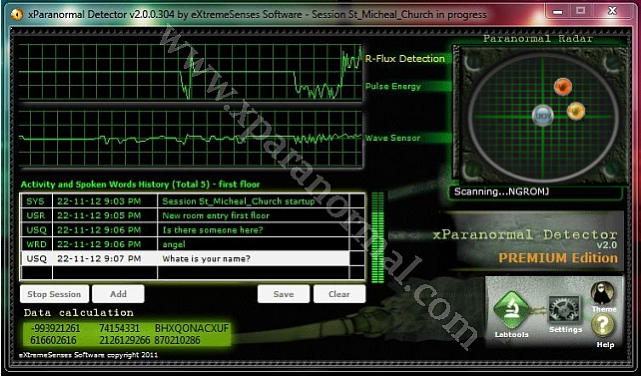Stop the current session
Image resolution: width=641 pixels, height=376 pixels.
[x=54, y=294]
